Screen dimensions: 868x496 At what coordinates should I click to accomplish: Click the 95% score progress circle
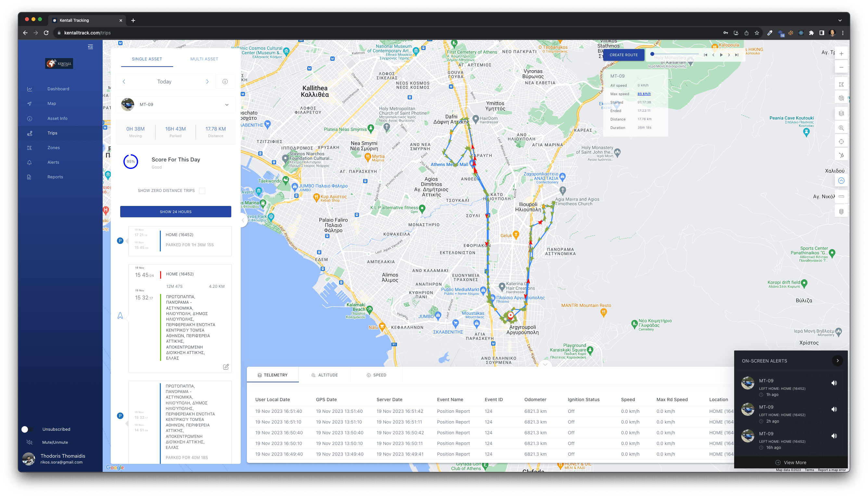click(131, 161)
